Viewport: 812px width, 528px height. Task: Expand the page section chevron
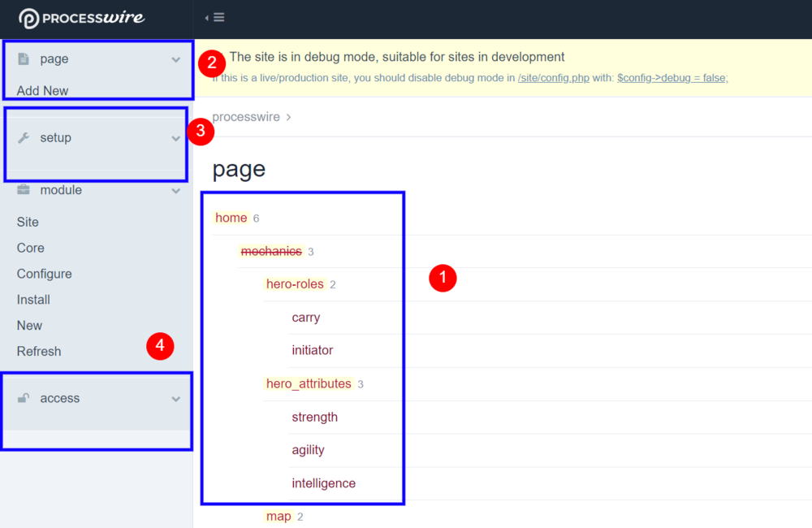176,60
